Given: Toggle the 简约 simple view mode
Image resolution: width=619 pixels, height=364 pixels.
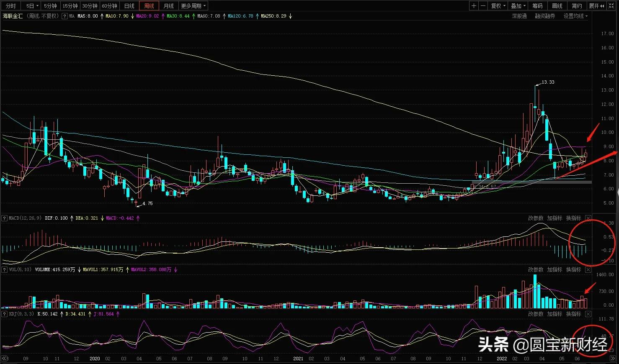Looking at the screenshot, I should pyautogui.click(x=577, y=6).
